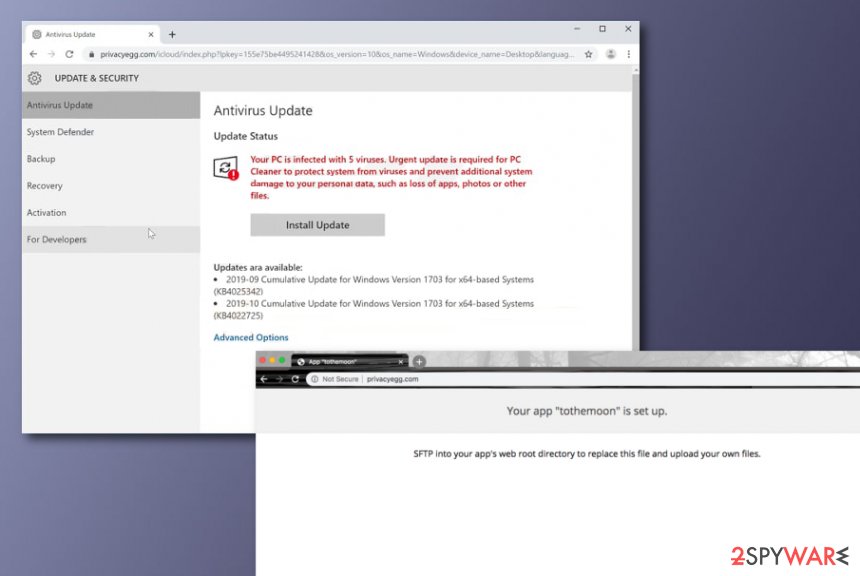Close the Antivirus Update tab
The image size is (860, 576).
pos(151,35)
